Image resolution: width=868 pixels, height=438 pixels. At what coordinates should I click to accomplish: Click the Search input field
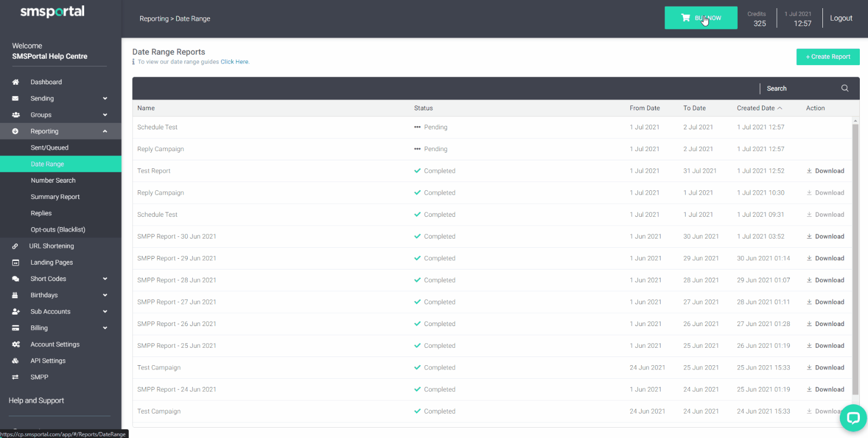[x=801, y=88]
